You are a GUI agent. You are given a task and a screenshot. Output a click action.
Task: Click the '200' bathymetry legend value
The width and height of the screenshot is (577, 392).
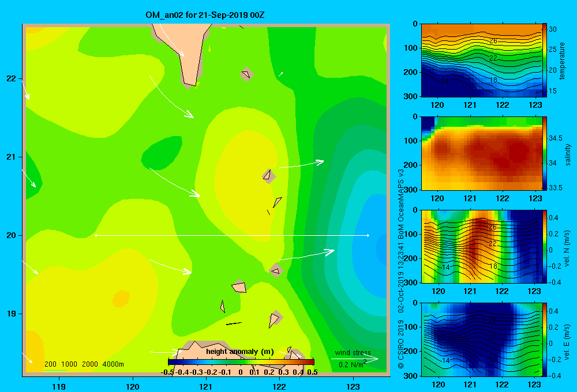pos(50,364)
